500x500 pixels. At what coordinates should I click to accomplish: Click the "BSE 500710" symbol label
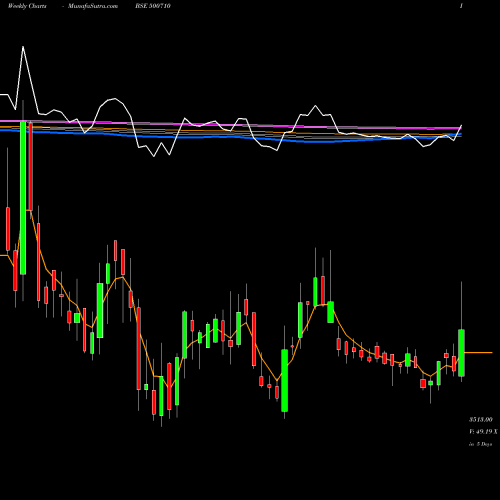[x=153, y=6]
